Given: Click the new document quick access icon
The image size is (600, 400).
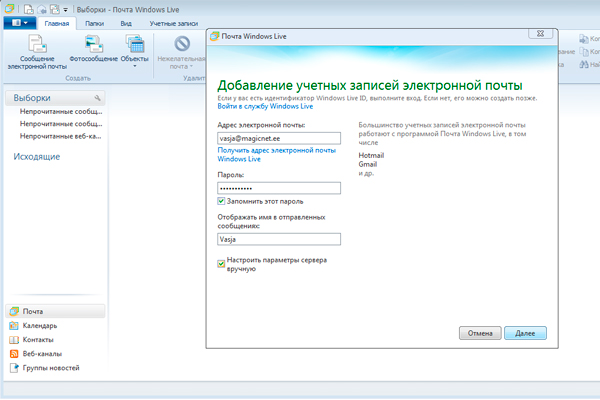Looking at the screenshot, I should pos(28,9).
